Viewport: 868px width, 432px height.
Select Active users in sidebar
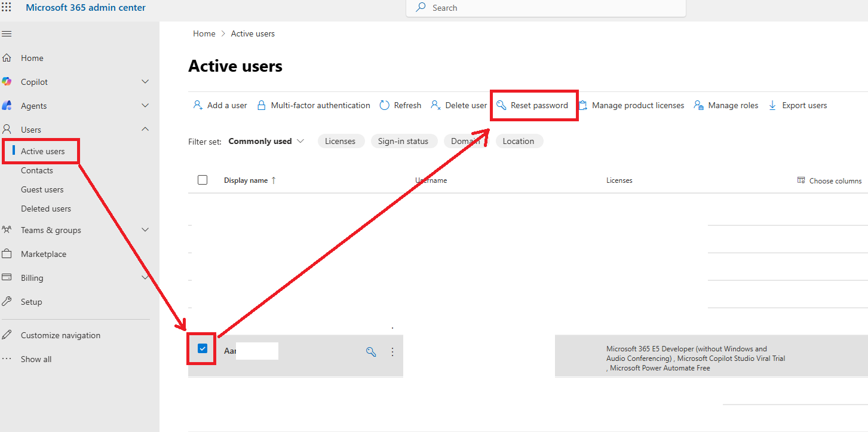pyautogui.click(x=43, y=151)
